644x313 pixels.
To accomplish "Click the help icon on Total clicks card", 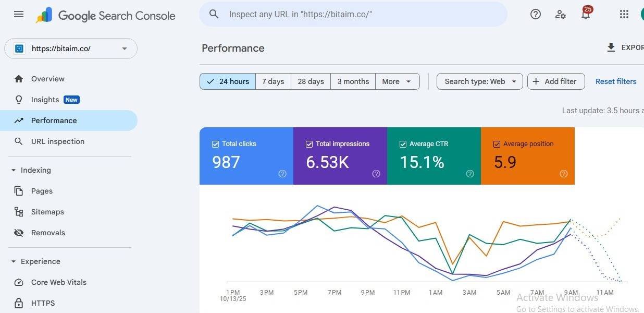I will click(x=282, y=174).
